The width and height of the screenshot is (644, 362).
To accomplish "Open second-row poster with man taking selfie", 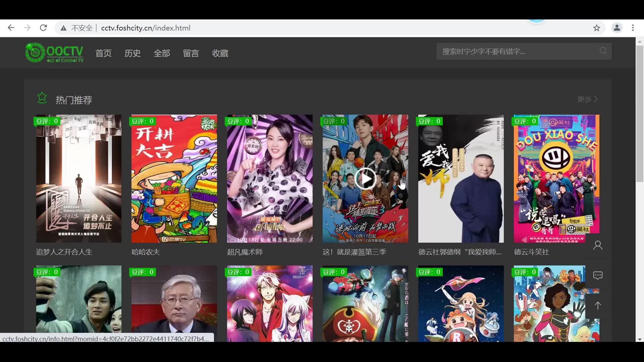I will pos(78,304).
